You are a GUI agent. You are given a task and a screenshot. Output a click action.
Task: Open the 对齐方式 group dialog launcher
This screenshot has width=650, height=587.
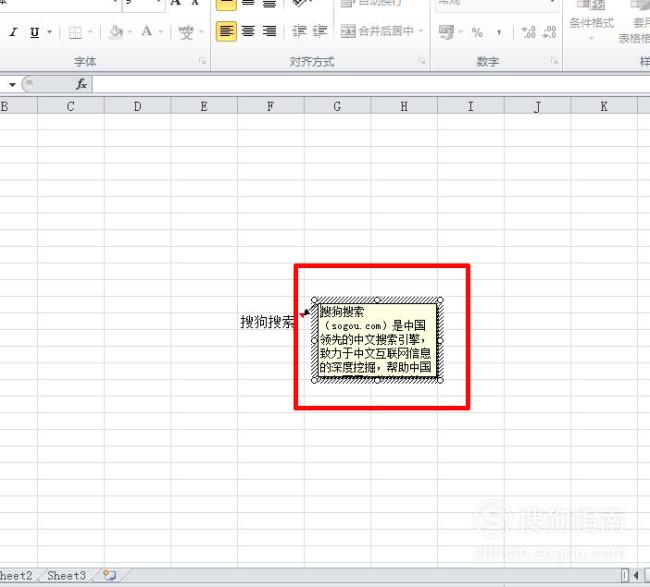422,61
